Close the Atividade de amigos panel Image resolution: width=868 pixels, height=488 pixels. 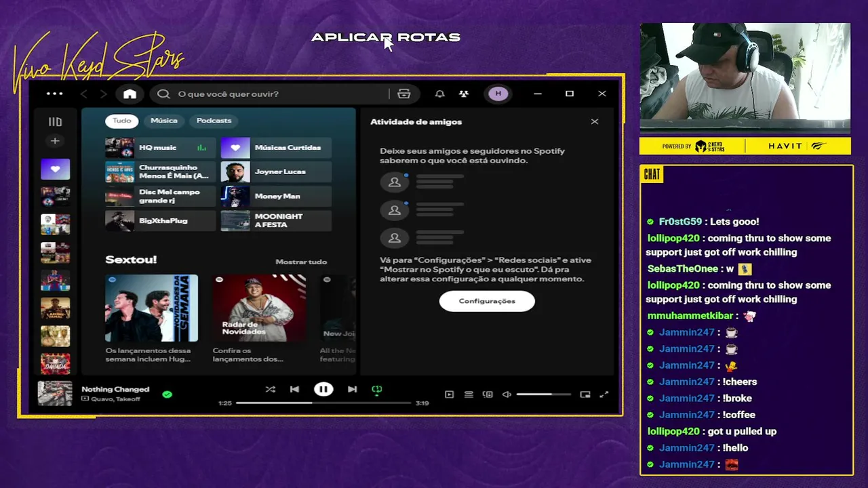(x=595, y=122)
